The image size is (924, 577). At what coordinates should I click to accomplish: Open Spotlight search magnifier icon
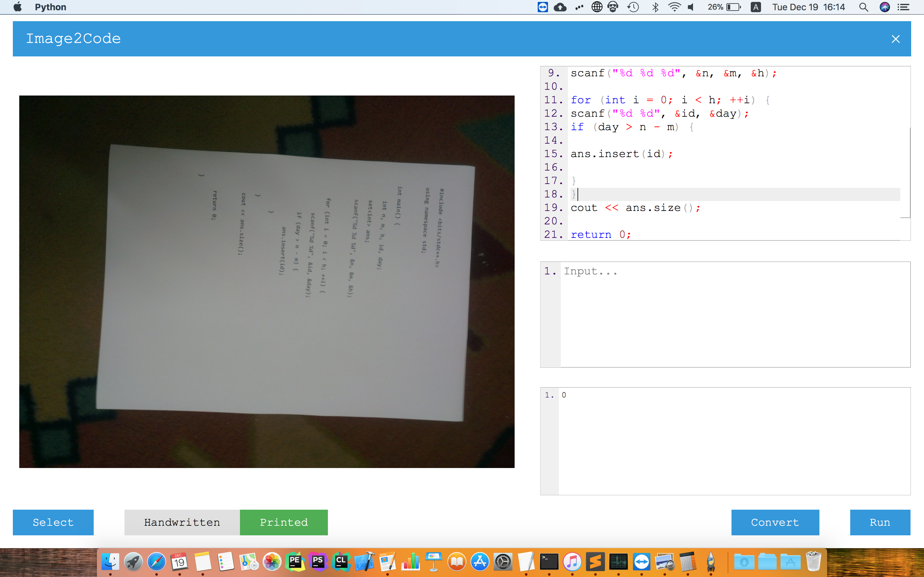pos(863,7)
